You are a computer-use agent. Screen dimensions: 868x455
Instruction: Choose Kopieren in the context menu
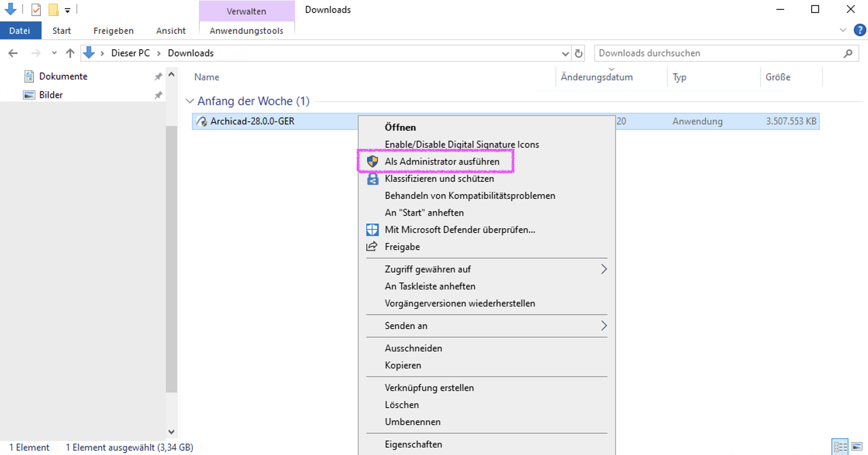pyautogui.click(x=487, y=365)
